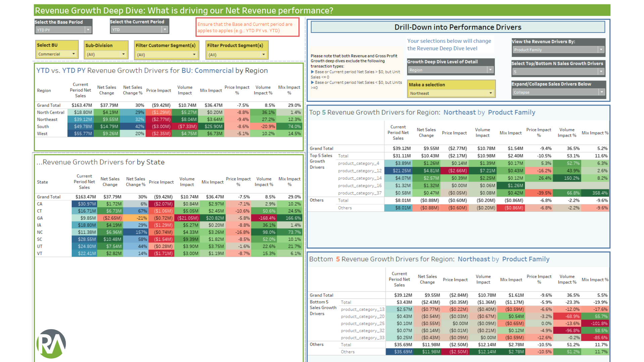Click Bottom 5 Others net sales $35.69M cell
Screen dimensions: 644x362
click(399, 352)
